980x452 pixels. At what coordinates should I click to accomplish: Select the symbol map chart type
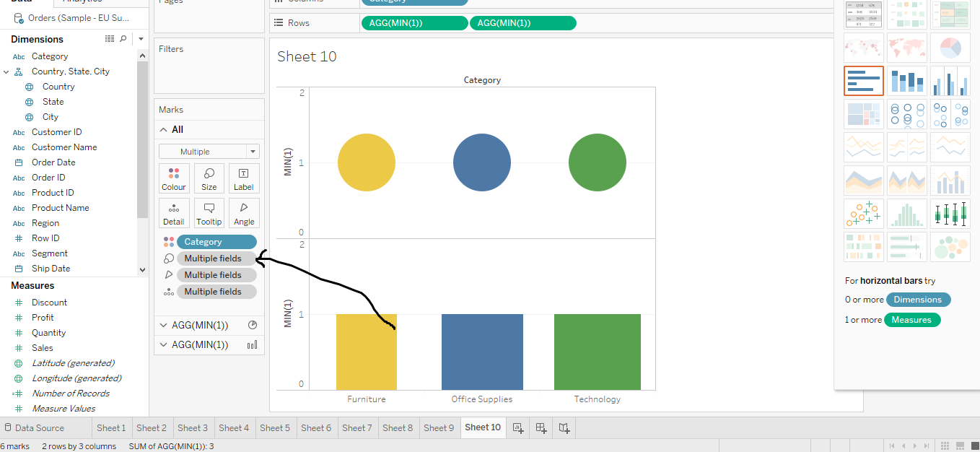863,48
